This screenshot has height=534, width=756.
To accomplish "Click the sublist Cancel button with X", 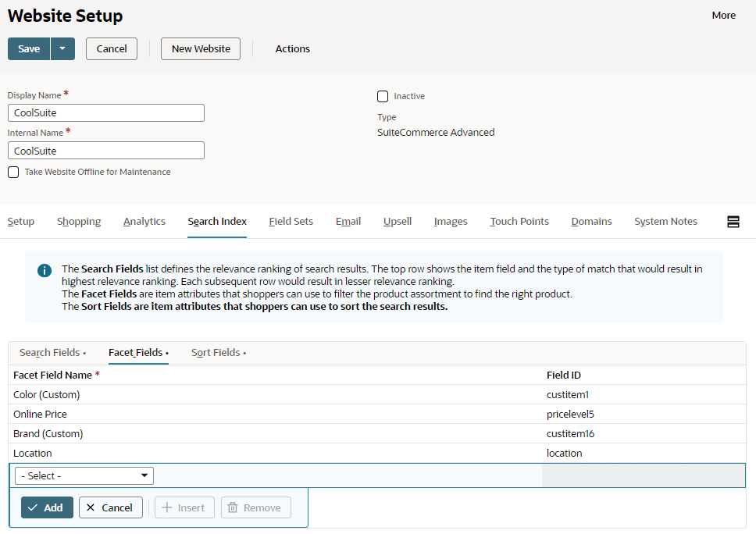I will pyautogui.click(x=110, y=507).
